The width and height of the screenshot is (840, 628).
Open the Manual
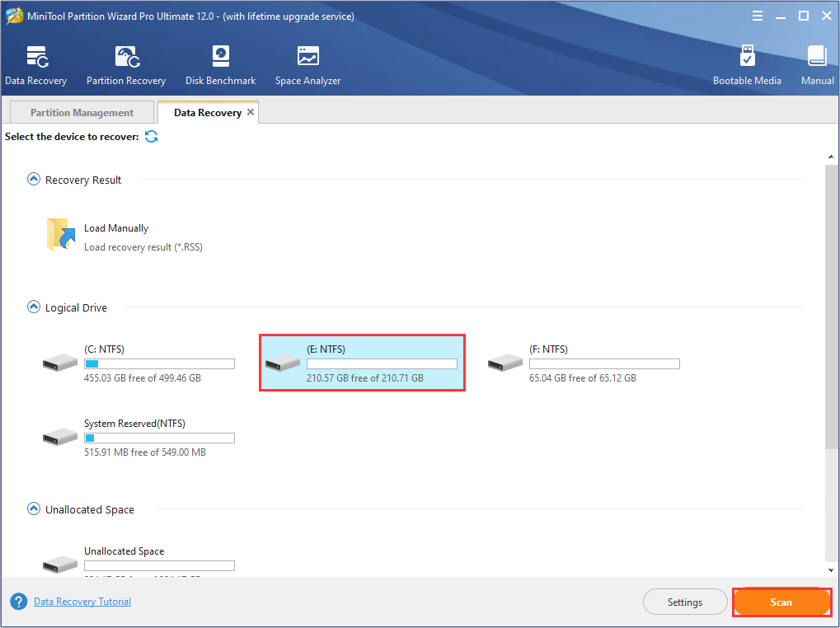pyautogui.click(x=818, y=65)
